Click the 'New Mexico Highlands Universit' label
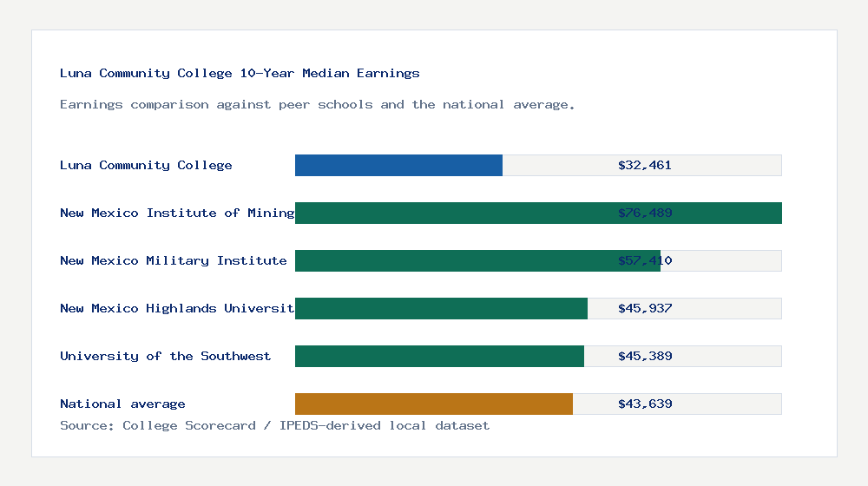Screen dimensions: 868x486 click(x=177, y=308)
